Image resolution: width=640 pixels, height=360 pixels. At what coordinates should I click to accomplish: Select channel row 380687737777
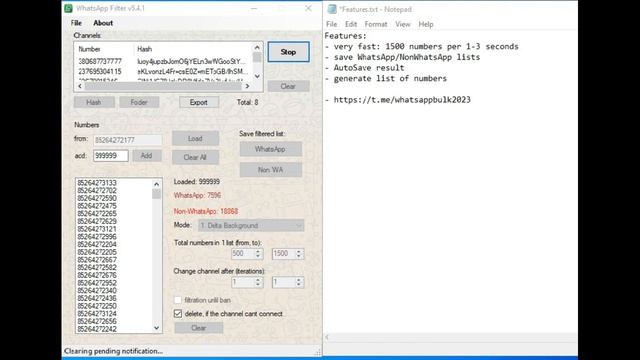[x=163, y=61]
